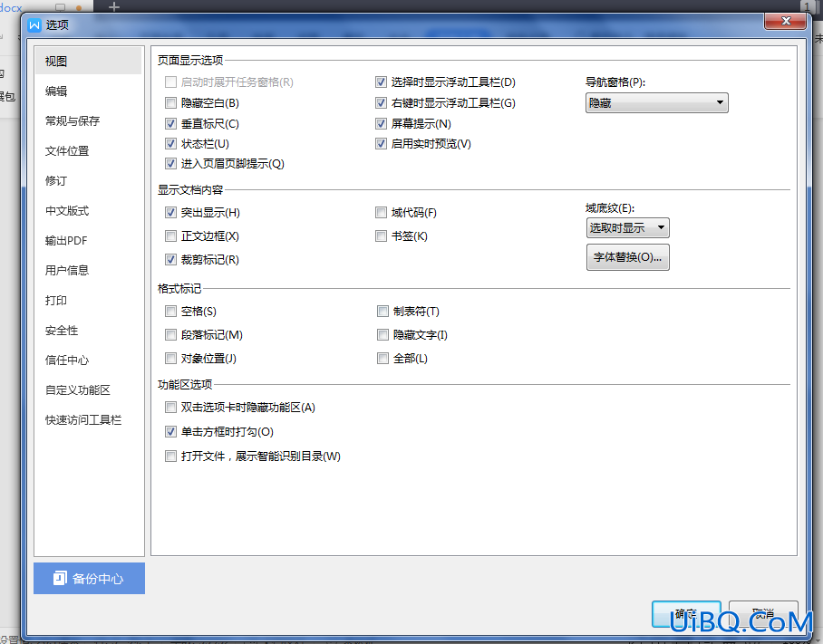Uncheck 垂直标尺(C) option

click(x=170, y=124)
